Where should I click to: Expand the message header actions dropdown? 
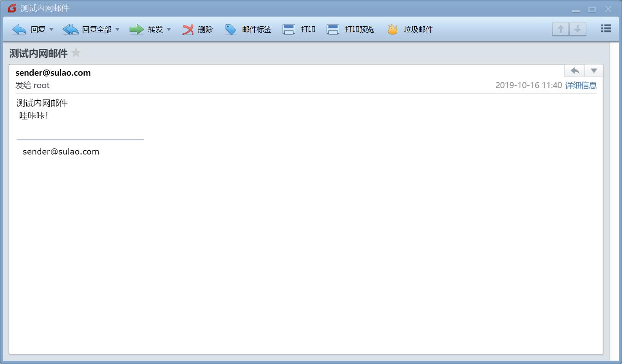(x=594, y=71)
